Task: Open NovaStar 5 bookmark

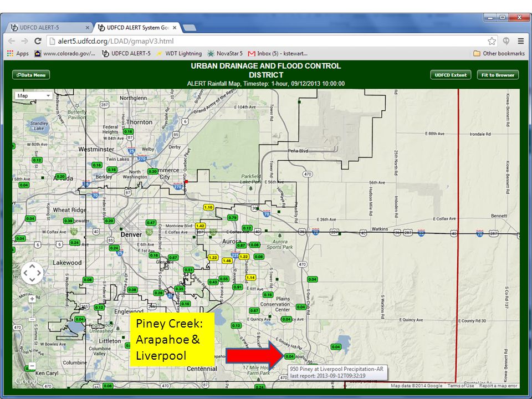Action: [x=225, y=53]
